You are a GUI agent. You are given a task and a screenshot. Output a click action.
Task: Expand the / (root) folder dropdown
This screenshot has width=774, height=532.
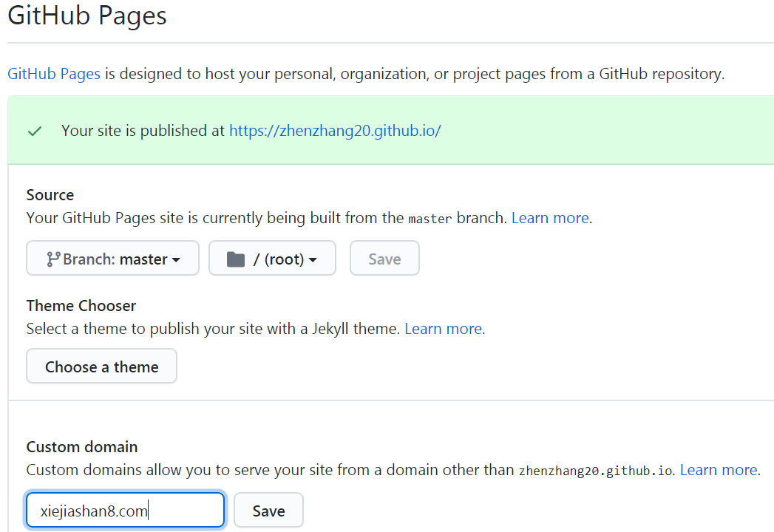(273, 258)
